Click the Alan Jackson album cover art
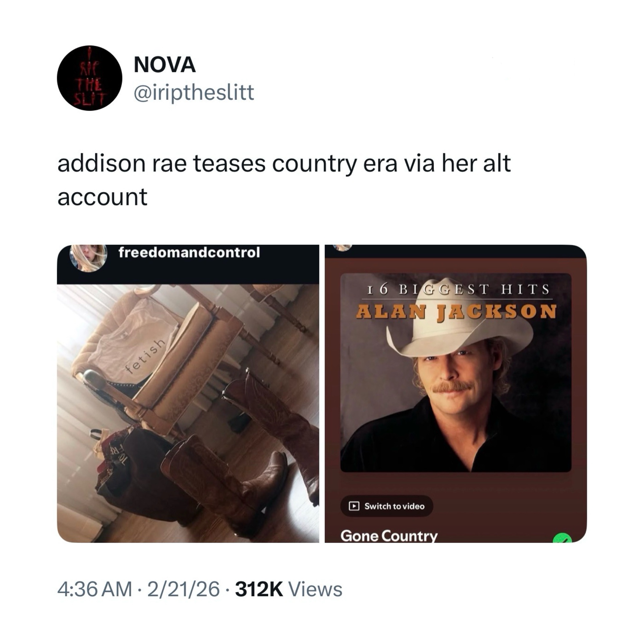The image size is (644, 644). [x=456, y=372]
